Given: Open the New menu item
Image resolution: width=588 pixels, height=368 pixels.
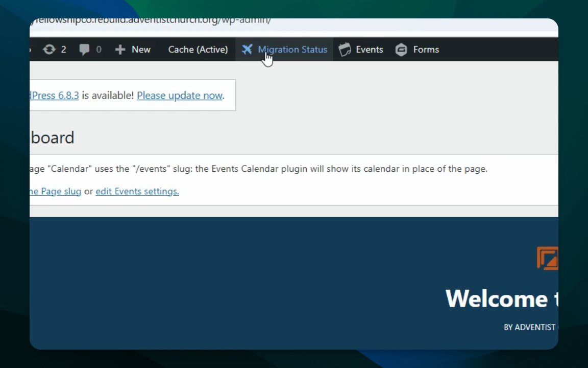Looking at the screenshot, I should (141, 50).
